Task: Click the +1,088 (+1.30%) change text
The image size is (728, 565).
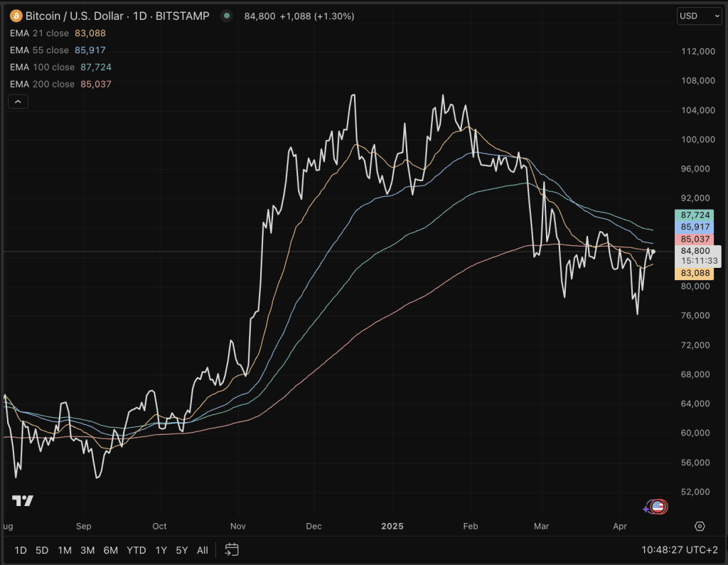Action: tap(316, 16)
